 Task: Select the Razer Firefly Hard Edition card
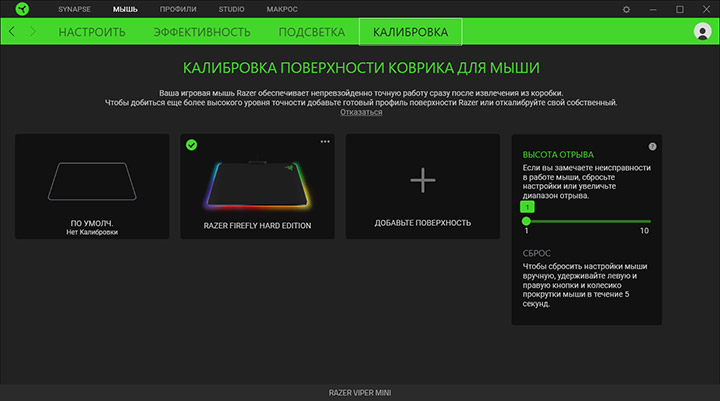pyautogui.click(x=257, y=186)
